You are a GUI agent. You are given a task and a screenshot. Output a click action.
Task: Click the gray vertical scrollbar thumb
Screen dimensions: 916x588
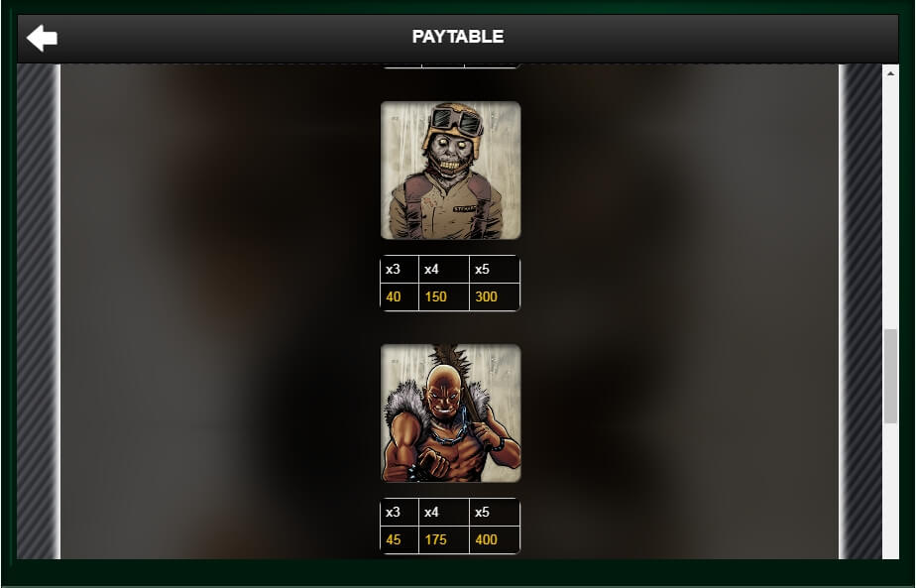890,376
